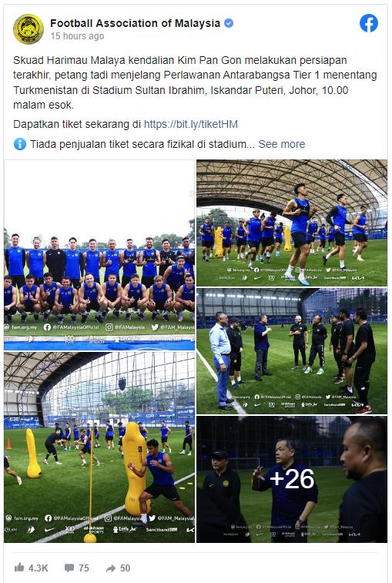The height and width of the screenshot is (583, 392).
Task: Click the blue verified badge
Action: [229, 23]
